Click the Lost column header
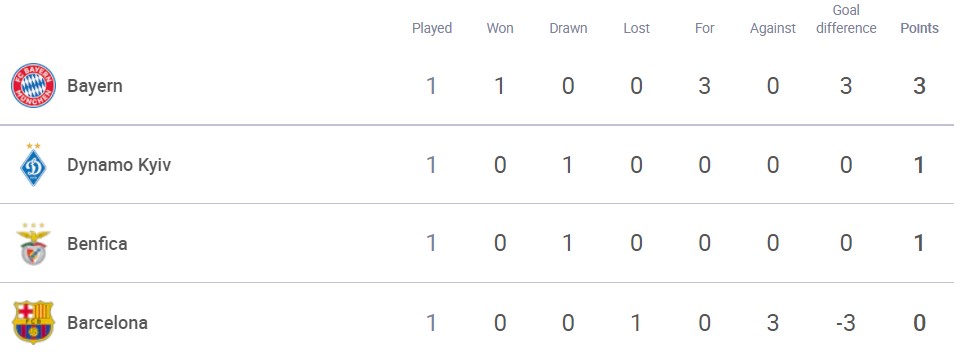Image resolution: width=975 pixels, height=362 pixels. pyautogui.click(x=636, y=29)
